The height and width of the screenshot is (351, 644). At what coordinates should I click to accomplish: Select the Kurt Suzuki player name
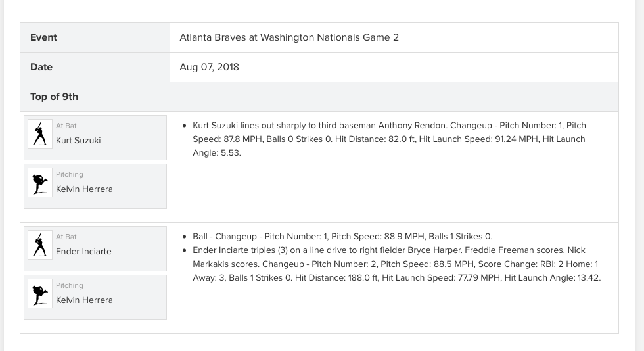78,141
